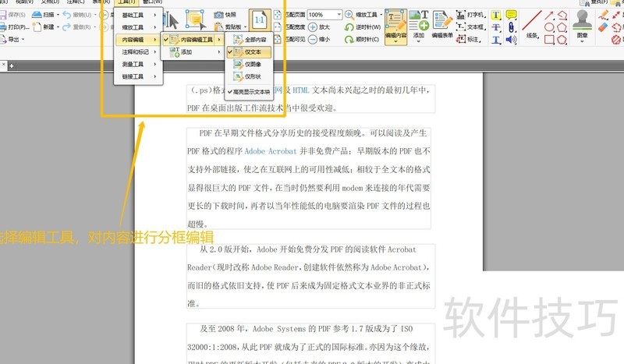
Task: Toggle 高亮显示文本块 checked menu item
Action: coord(248,92)
